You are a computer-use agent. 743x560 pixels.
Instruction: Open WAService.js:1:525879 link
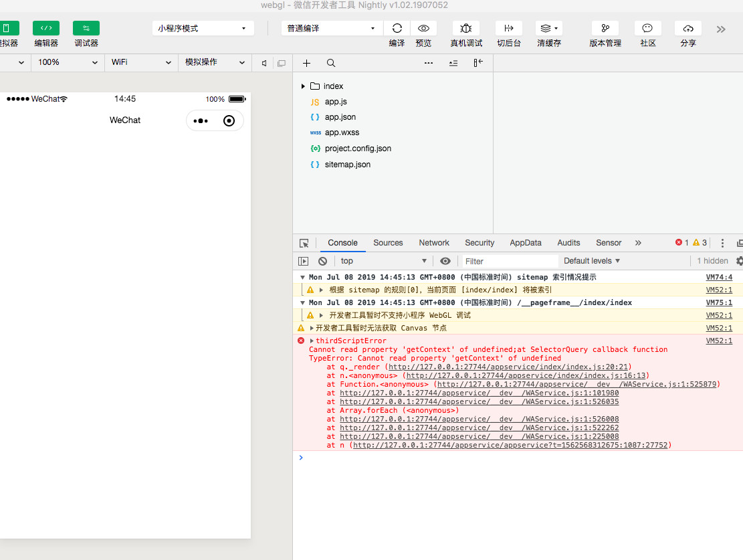pyautogui.click(x=576, y=385)
